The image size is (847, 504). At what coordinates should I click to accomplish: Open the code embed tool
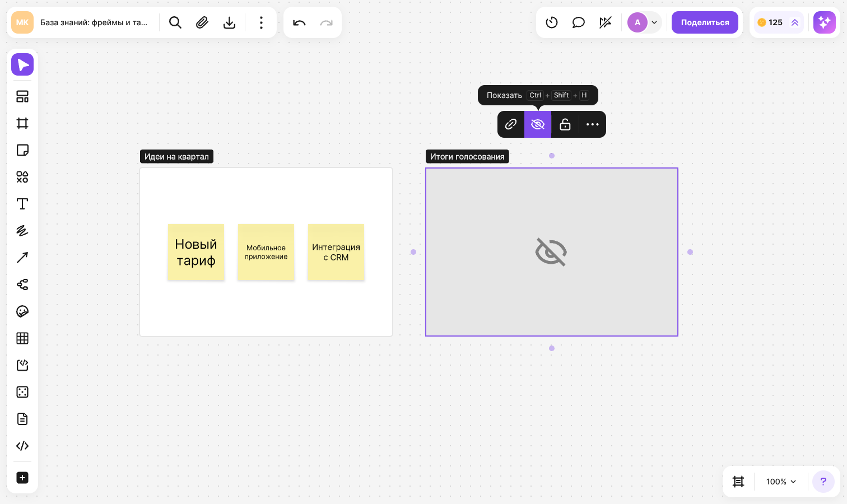point(22,446)
